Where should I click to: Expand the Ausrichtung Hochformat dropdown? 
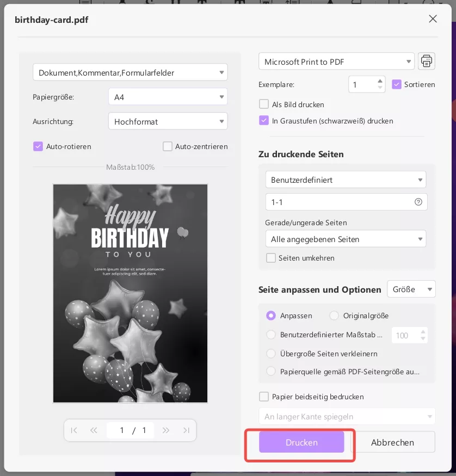click(168, 121)
